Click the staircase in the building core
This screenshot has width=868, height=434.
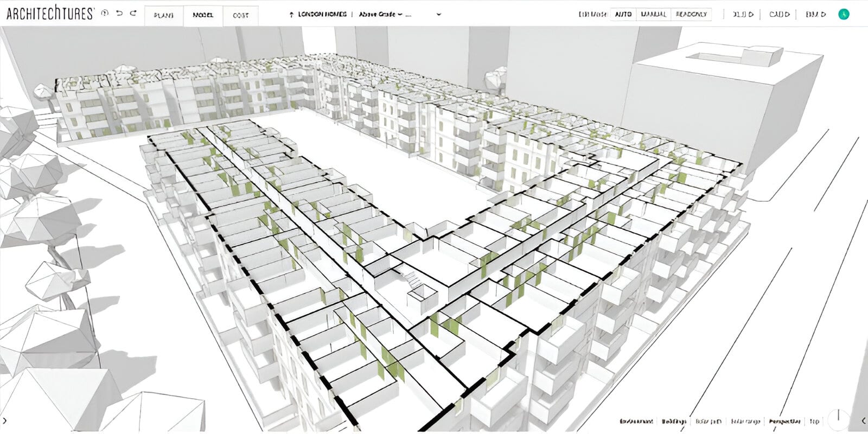[412, 278]
